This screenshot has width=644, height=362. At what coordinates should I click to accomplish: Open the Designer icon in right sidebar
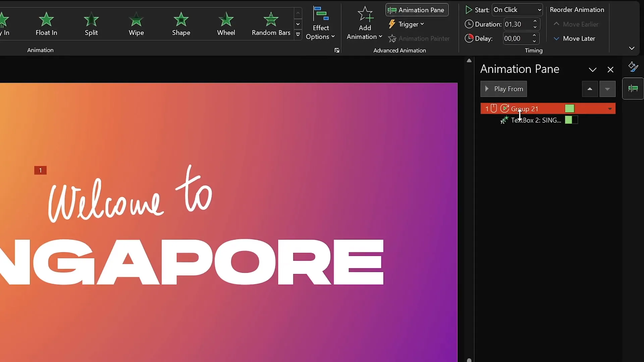click(x=633, y=67)
